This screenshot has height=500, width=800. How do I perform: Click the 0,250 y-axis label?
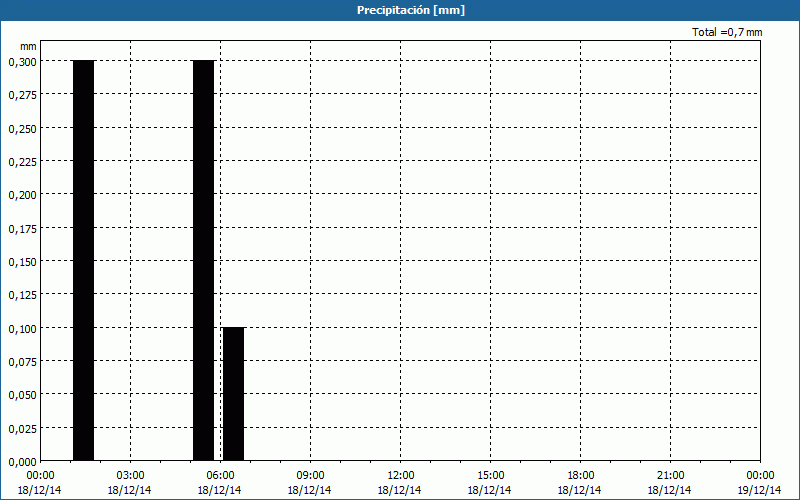coord(22,129)
